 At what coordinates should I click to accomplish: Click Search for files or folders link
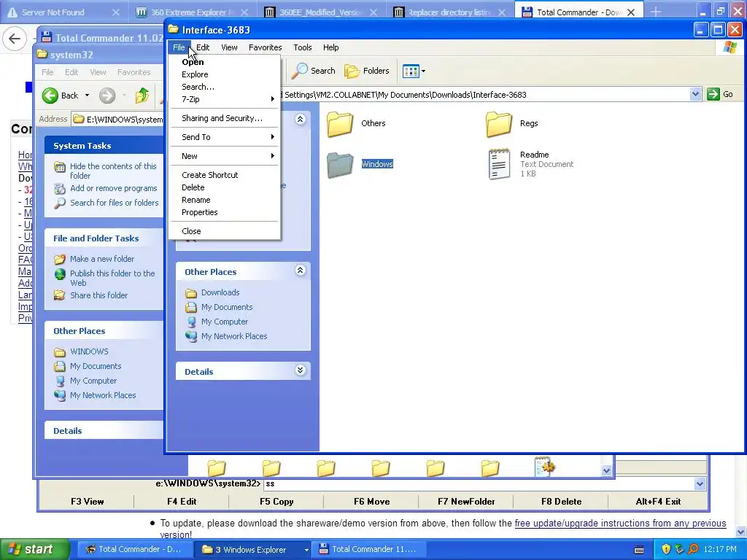coord(115,203)
